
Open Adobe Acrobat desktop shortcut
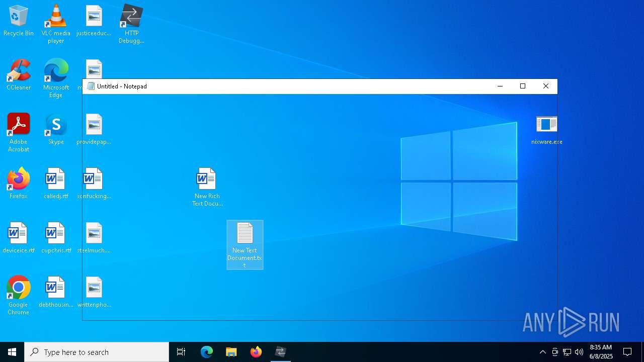point(19,133)
